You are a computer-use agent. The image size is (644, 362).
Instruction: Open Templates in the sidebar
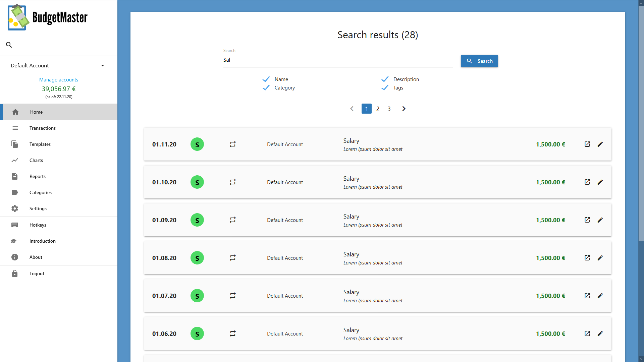pos(59,144)
